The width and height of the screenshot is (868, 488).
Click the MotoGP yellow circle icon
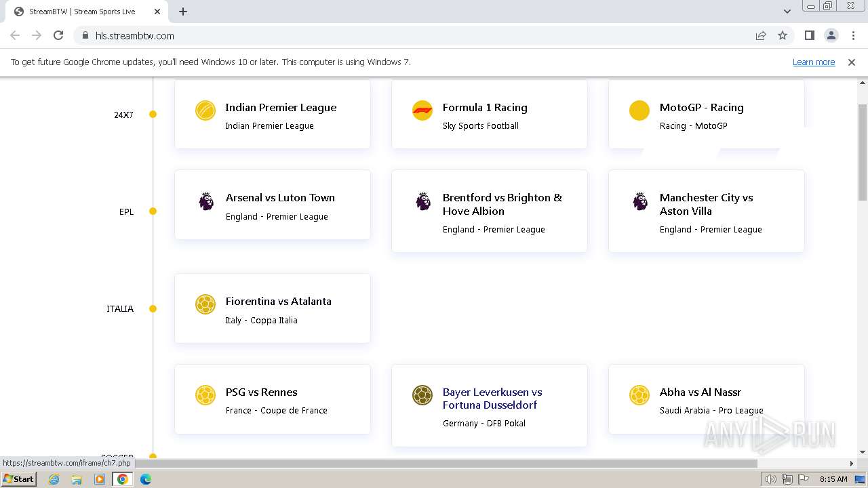click(x=639, y=110)
